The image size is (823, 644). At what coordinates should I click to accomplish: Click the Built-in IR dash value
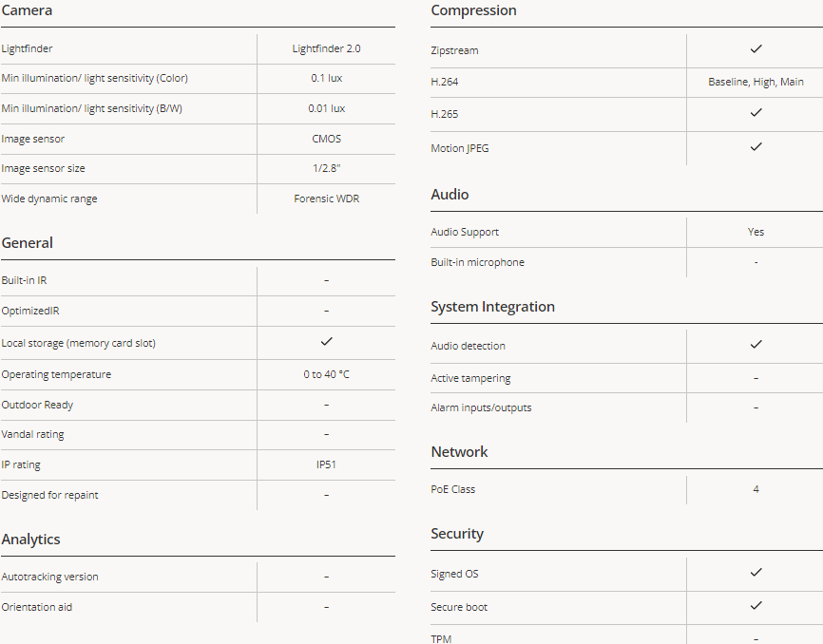tap(327, 280)
